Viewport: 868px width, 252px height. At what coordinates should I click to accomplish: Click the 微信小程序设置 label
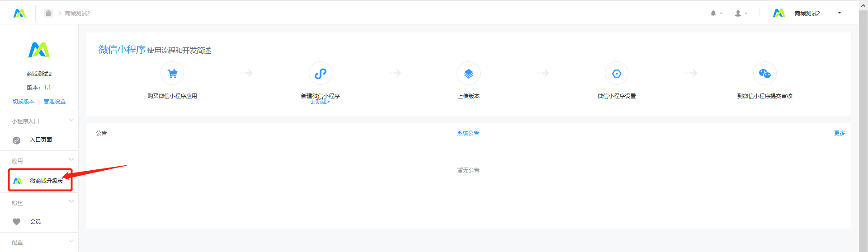(617, 96)
